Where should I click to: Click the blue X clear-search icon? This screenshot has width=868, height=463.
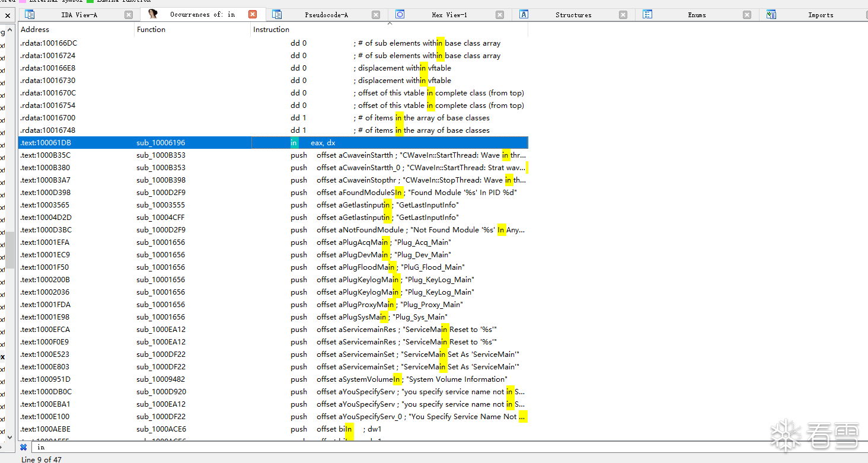point(24,447)
